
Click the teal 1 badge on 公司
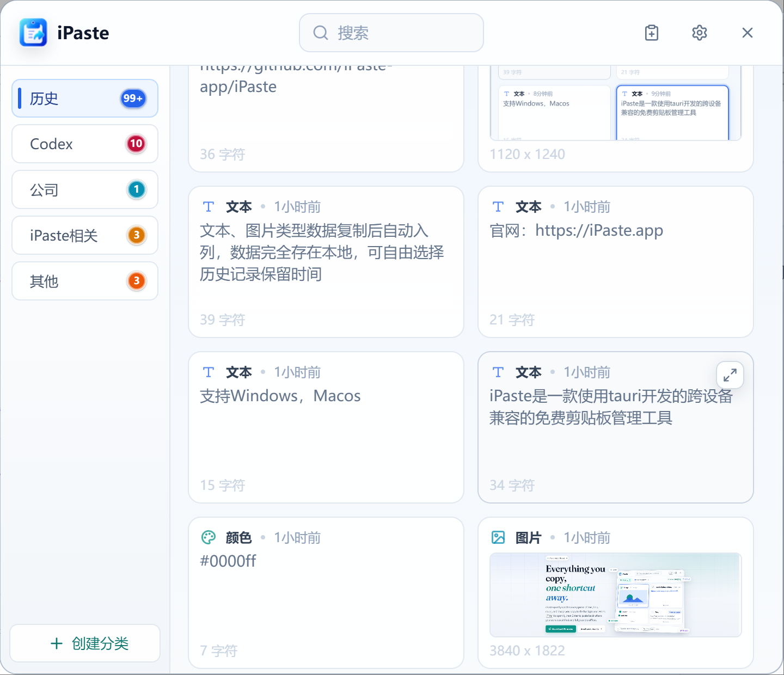pyautogui.click(x=136, y=189)
